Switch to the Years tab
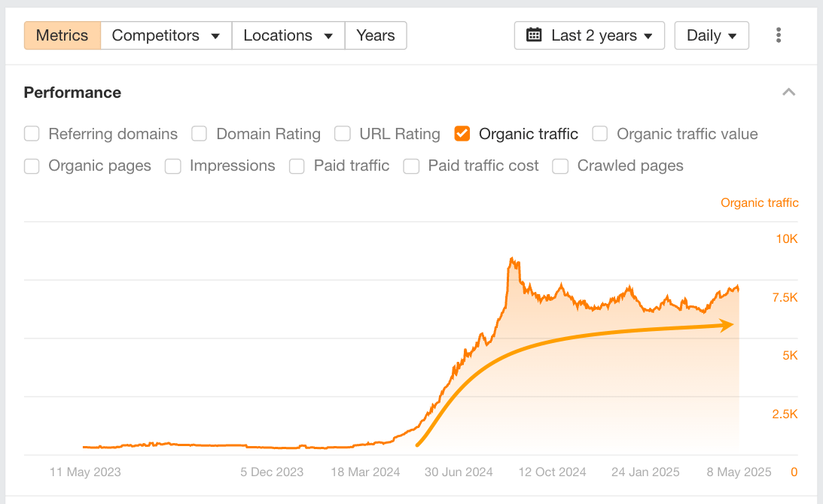The image size is (823, 504). (x=375, y=35)
